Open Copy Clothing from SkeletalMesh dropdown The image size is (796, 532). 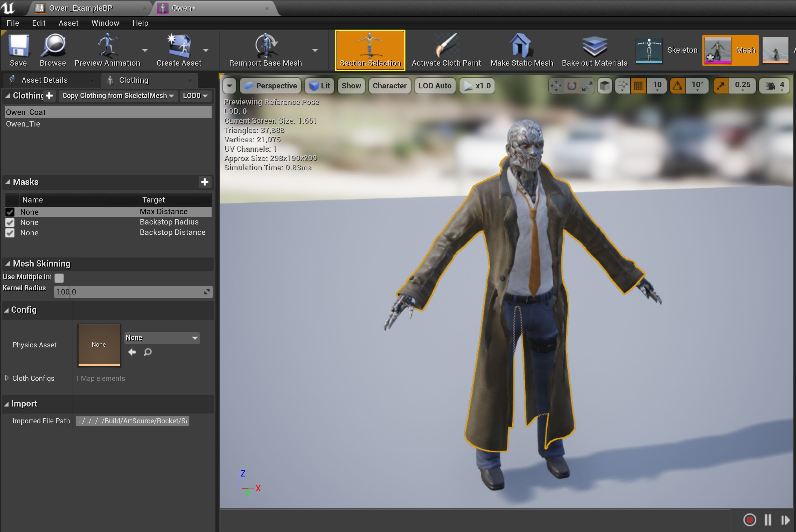118,96
